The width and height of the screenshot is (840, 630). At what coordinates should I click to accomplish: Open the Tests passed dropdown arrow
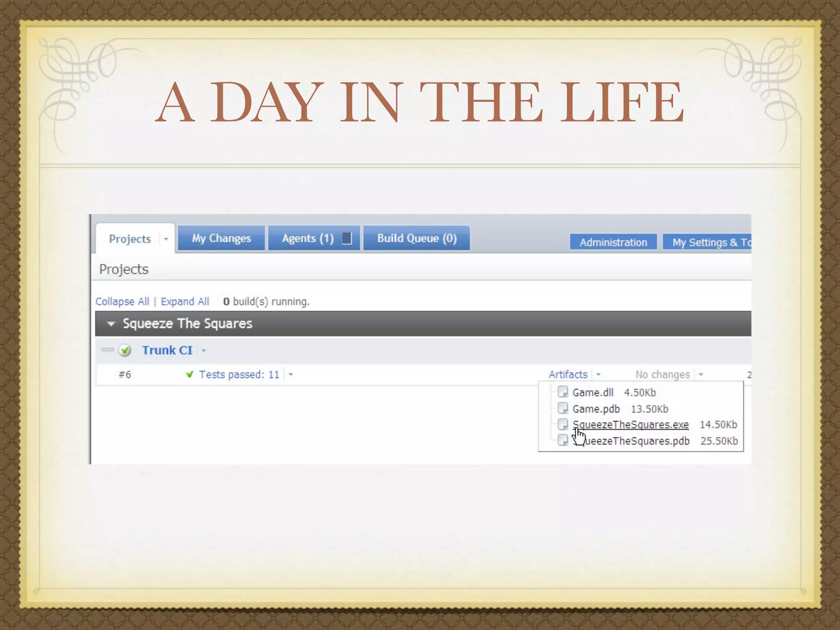click(x=290, y=374)
